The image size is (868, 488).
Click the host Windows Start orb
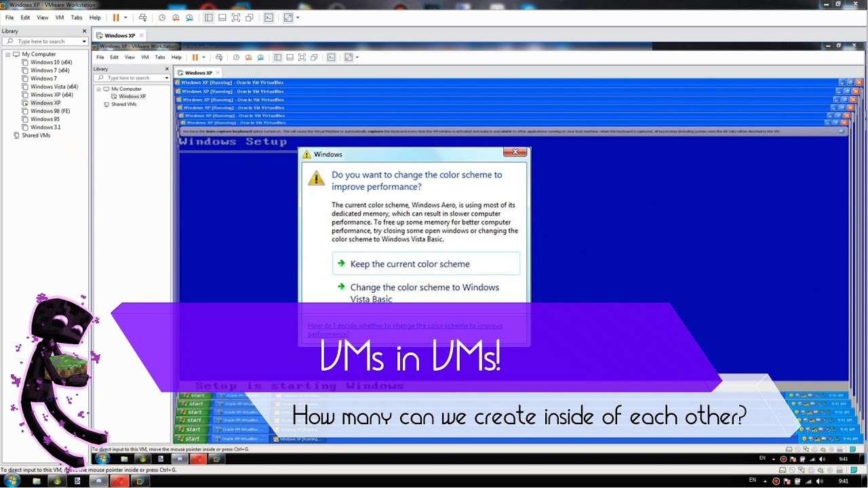click(x=12, y=481)
